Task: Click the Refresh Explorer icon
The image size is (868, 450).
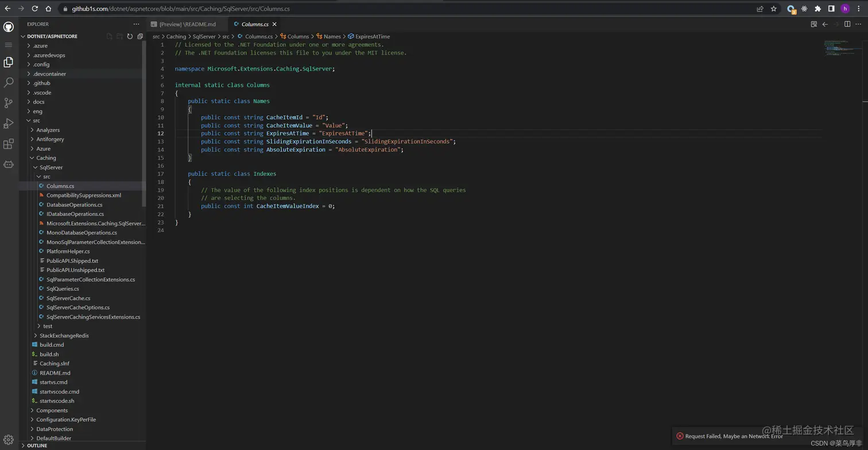Action: (x=130, y=36)
